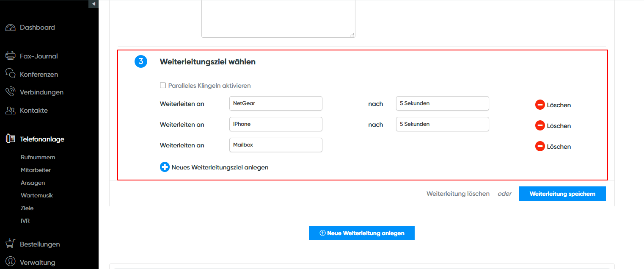Open 5 Sekunden delay dropdown for NetGear
The image size is (644, 269).
tap(442, 103)
